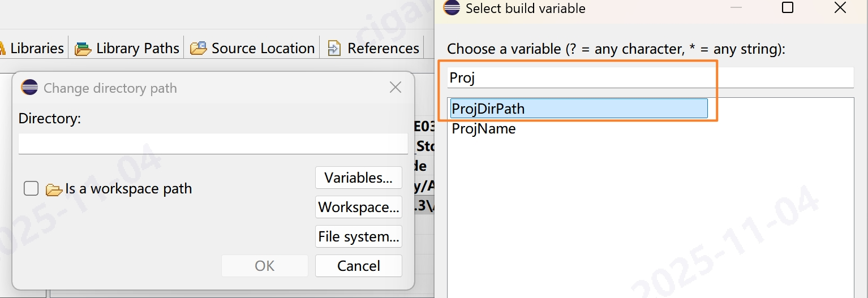This screenshot has width=868, height=298.
Task: Close the Change directory path dialog
Action: point(396,87)
